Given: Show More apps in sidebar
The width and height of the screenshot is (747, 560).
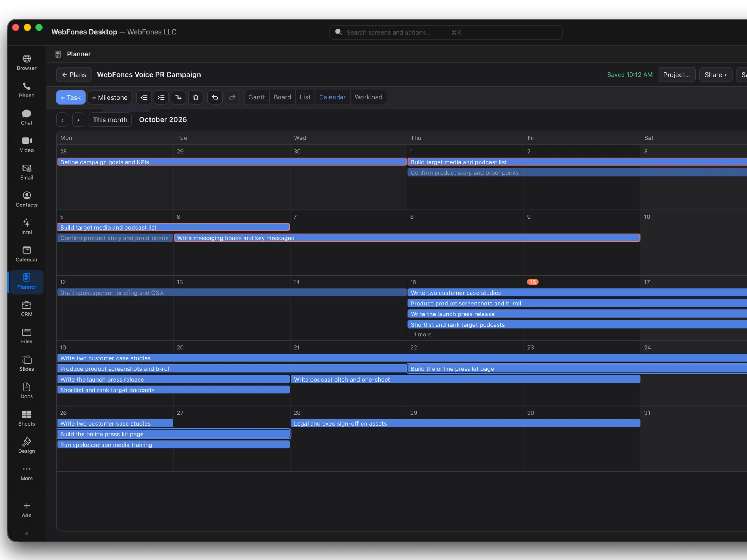Looking at the screenshot, I should [27, 473].
